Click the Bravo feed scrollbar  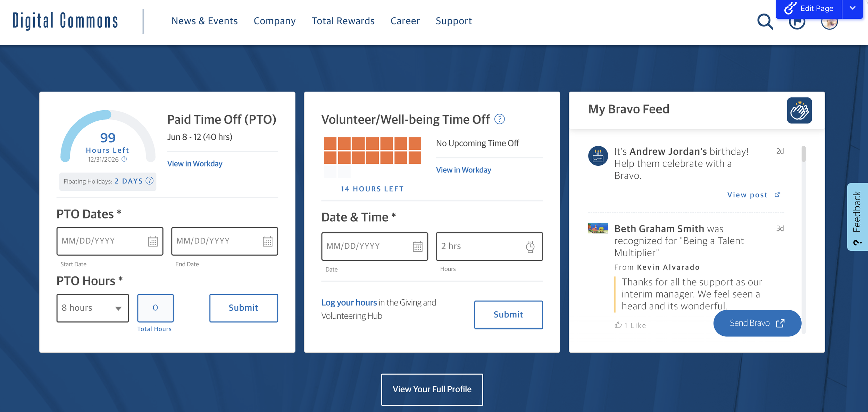[x=803, y=154]
